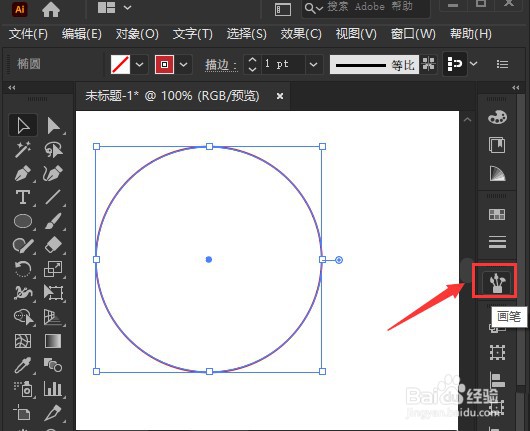The image size is (530, 431).
Task: Select the Eyedropper tool
Action: pyautogui.click(x=23, y=365)
